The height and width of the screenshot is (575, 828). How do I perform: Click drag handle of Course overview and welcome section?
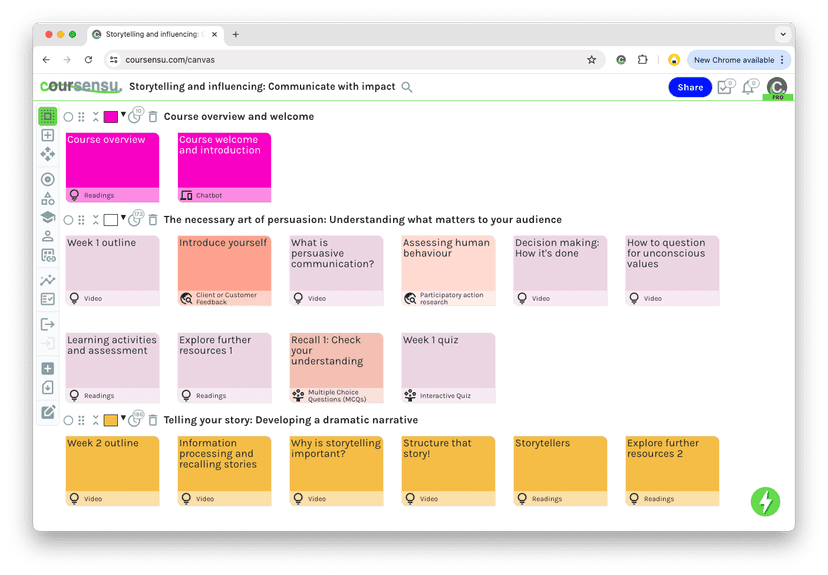point(81,117)
